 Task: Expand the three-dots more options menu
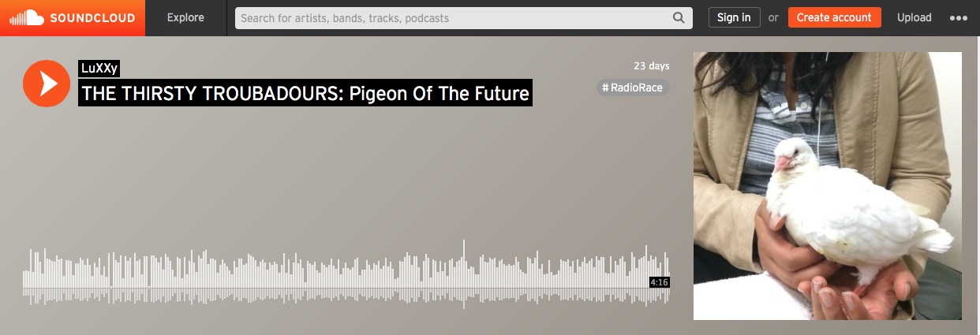coord(959,18)
